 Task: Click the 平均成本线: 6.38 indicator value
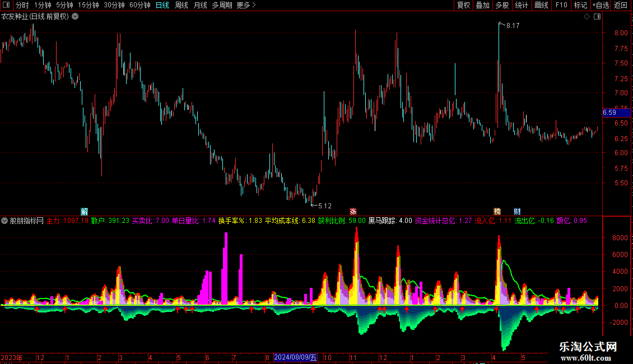pyautogui.click(x=290, y=221)
